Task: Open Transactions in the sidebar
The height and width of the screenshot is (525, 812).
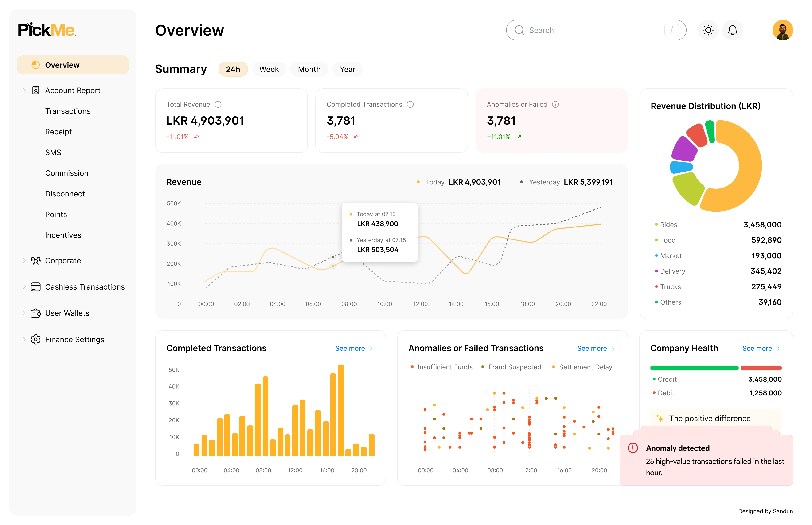Action: [x=68, y=111]
